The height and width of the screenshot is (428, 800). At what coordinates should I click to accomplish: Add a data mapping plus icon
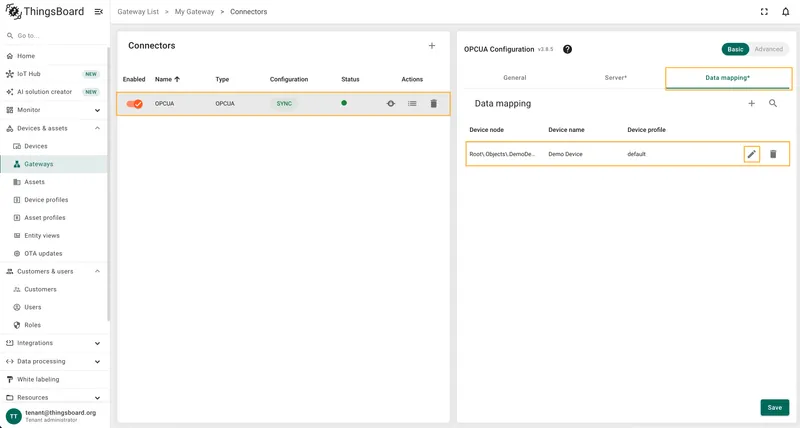752,104
